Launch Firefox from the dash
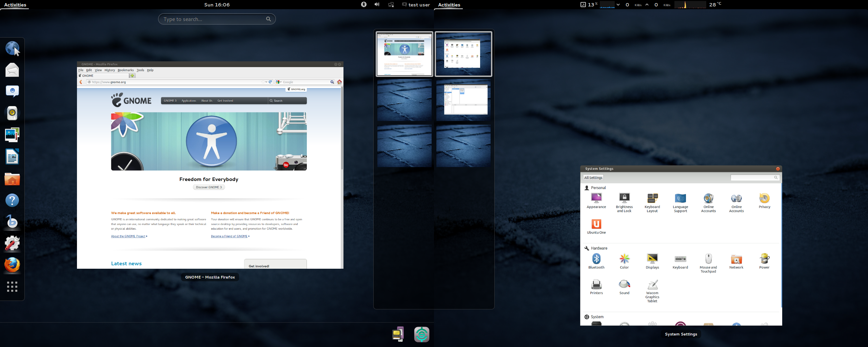The width and height of the screenshot is (868, 347). pyautogui.click(x=12, y=265)
